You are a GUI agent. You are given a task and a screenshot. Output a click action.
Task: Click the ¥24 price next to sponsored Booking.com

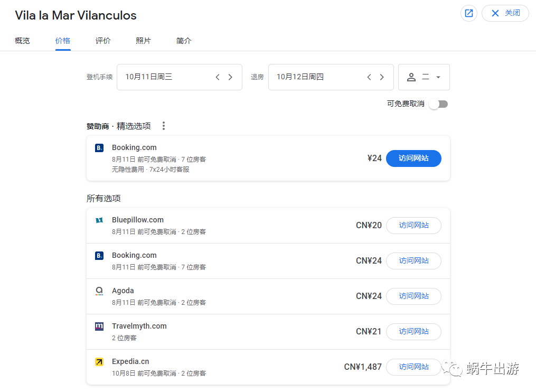click(x=374, y=158)
